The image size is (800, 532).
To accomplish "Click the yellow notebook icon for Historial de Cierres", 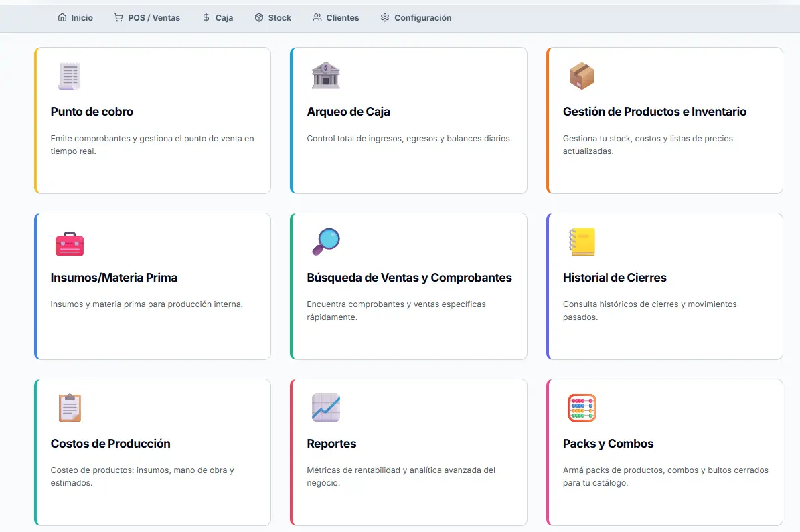I will [x=582, y=242].
